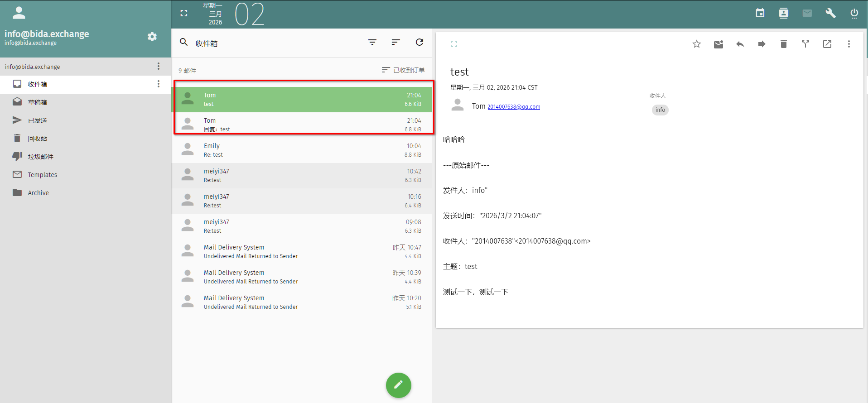Open message in a separate popup window
The width and height of the screenshot is (868, 403).
tap(827, 44)
